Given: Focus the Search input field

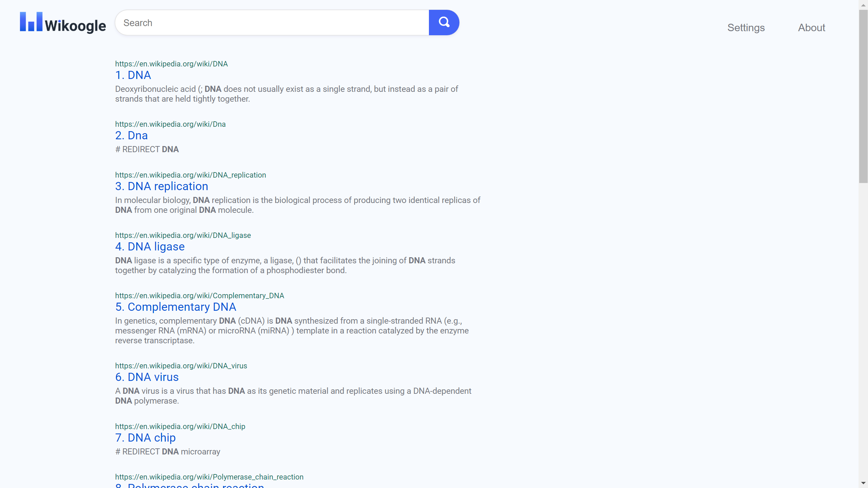Looking at the screenshot, I should (x=272, y=23).
